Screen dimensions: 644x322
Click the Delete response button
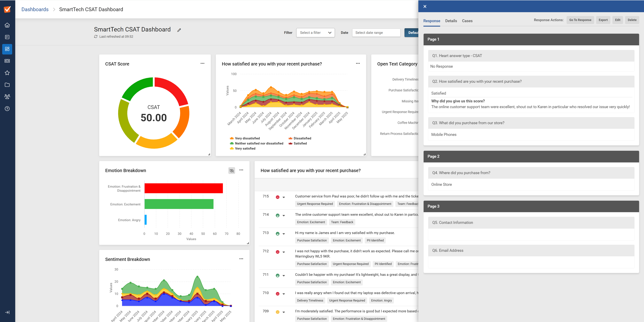[632, 20]
